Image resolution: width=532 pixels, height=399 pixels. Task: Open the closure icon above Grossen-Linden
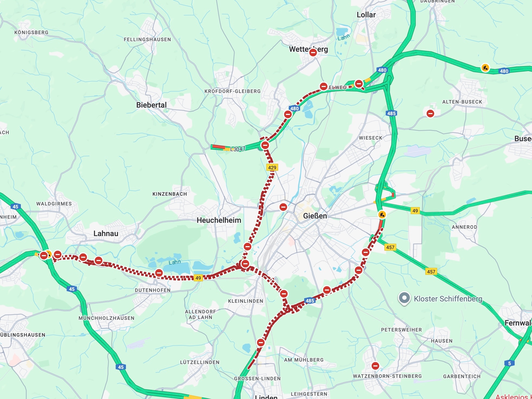coord(261,343)
